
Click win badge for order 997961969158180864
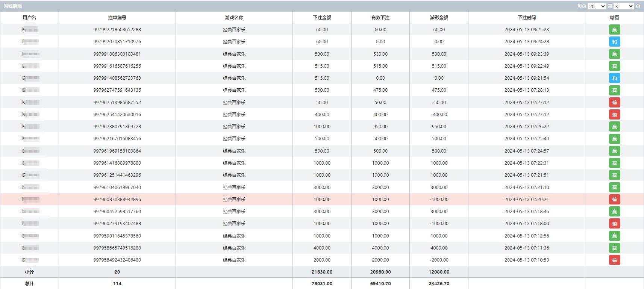(x=614, y=151)
